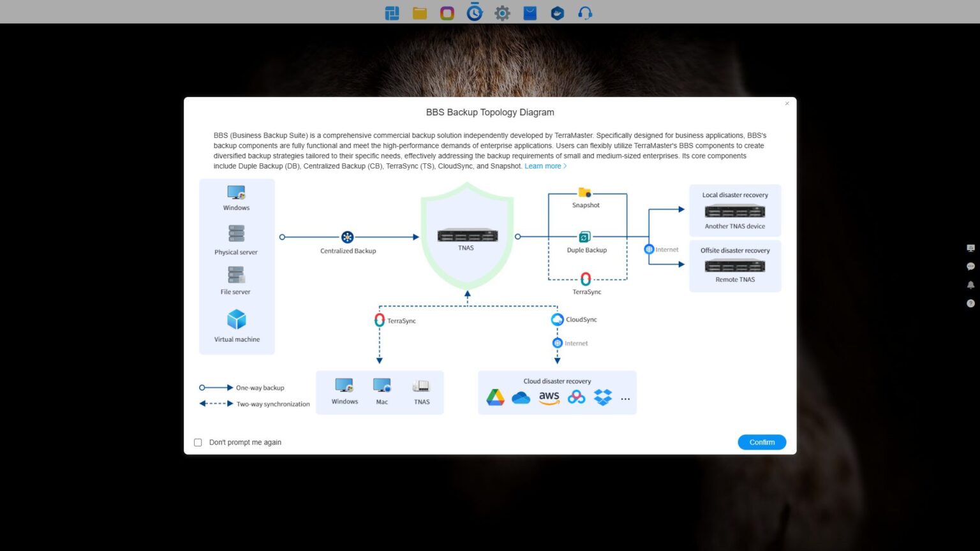Image resolution: width=980 pixels, height=551 pixels.
Task: Click the Virtual machine icon
Action: click(236, 321)
